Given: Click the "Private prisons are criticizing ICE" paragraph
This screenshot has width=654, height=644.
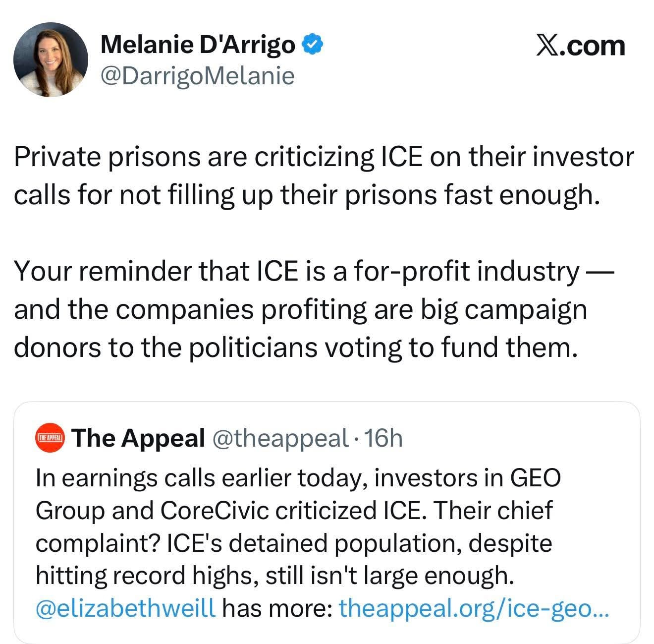Looking at the screenshot, I should [324, 176].
